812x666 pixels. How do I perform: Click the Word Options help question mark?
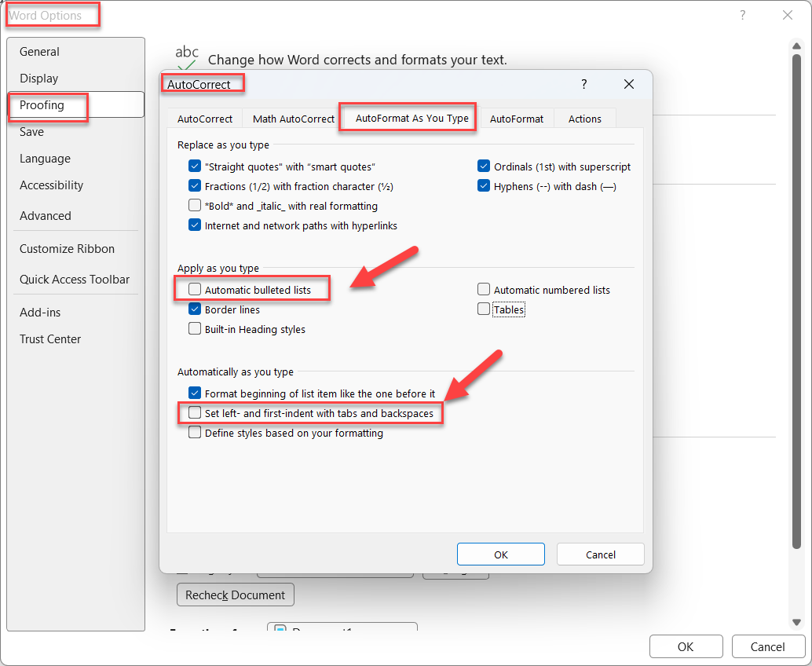(743, 15)
